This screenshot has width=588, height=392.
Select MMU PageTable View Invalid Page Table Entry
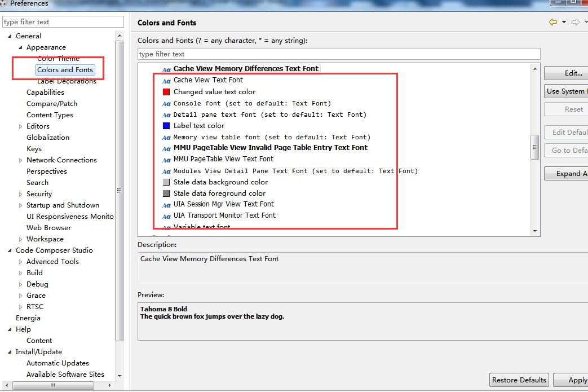click(271, 147)
